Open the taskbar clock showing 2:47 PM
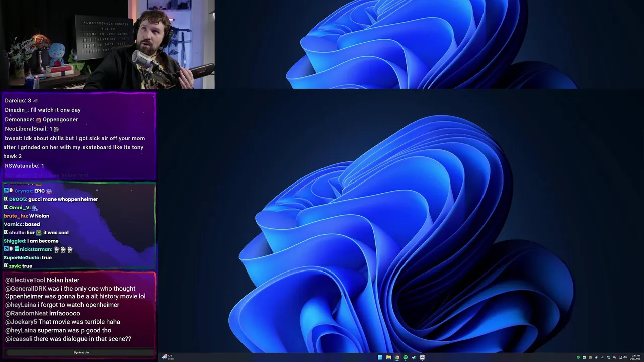The width and height of the screenshot is (644, 362). point(636,357)
